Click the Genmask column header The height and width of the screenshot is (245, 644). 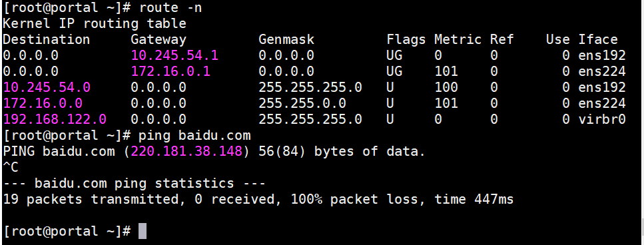point(286,39)
